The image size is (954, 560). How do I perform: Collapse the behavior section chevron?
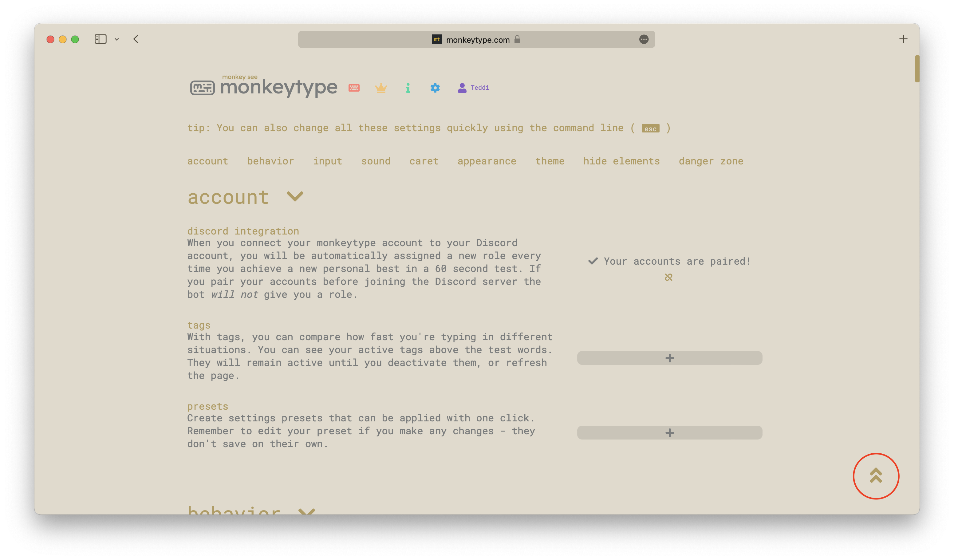tap(307, 511)
